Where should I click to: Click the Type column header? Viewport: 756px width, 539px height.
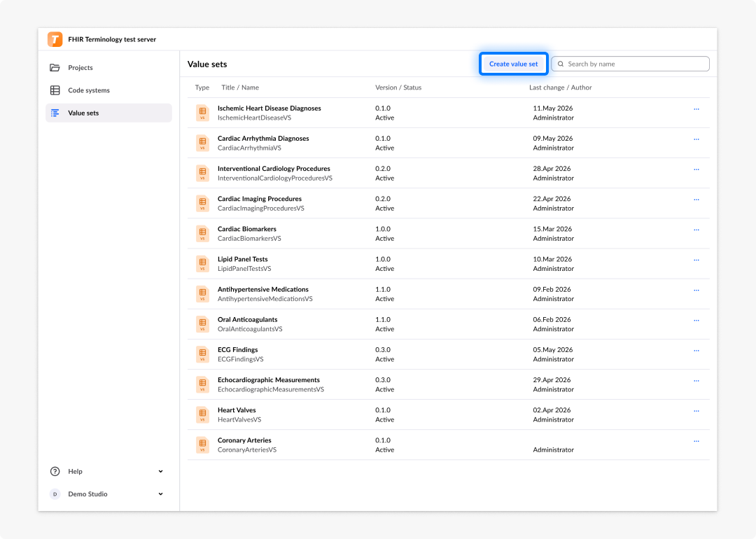click(x=202, y=87)
